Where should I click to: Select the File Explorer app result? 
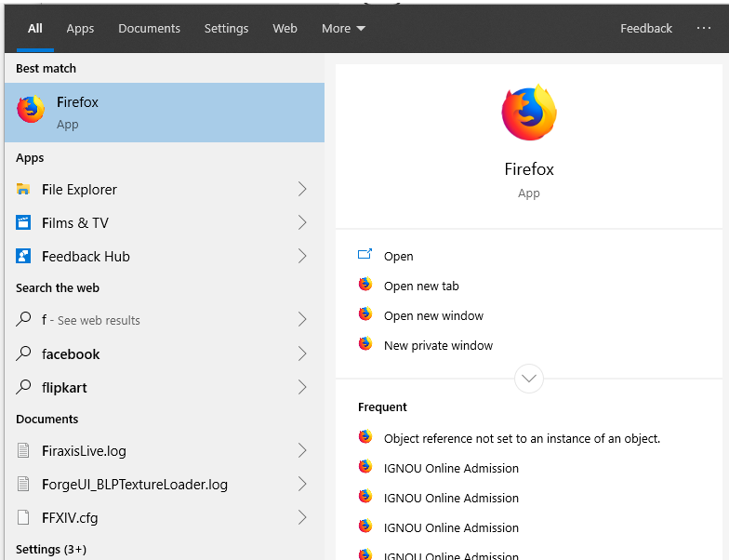pos(164,190)
